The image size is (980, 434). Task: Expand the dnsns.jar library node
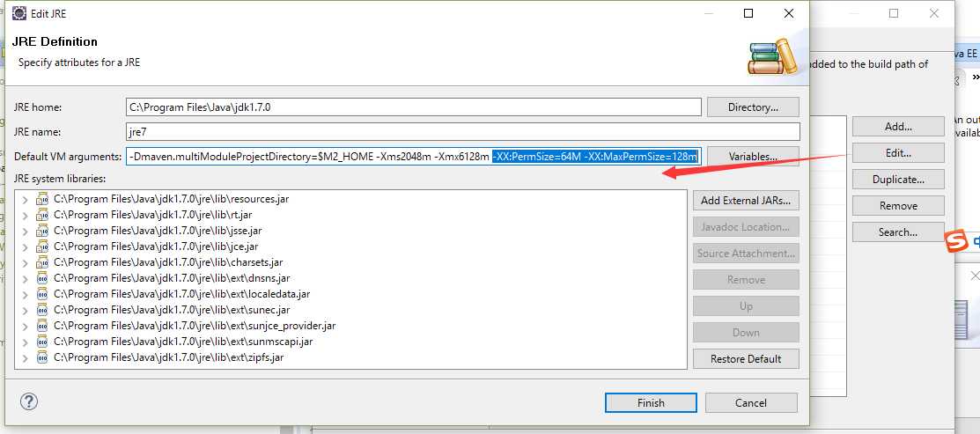(25, 278)
